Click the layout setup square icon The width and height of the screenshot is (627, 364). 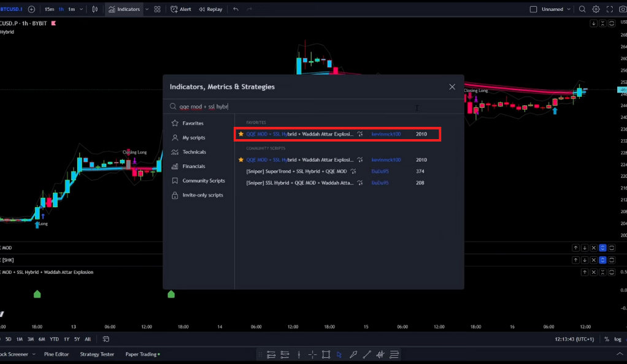(533, 9)
